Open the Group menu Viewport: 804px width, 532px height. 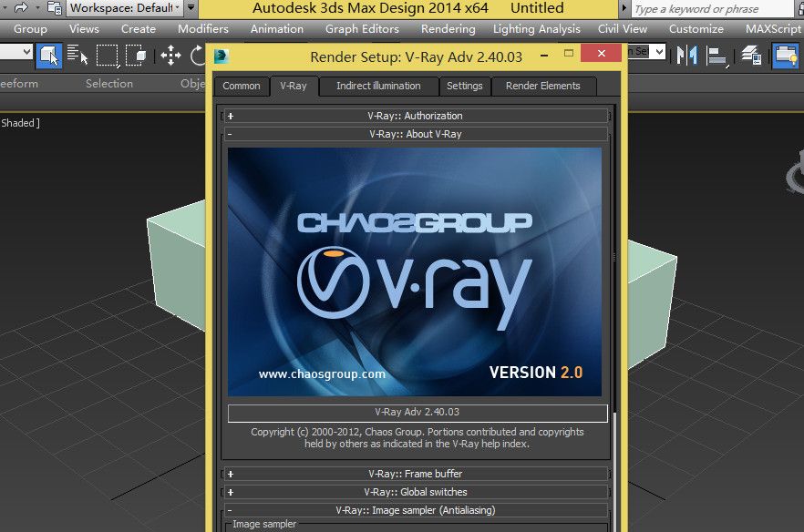pyautogui.click(x=30, y=29)
